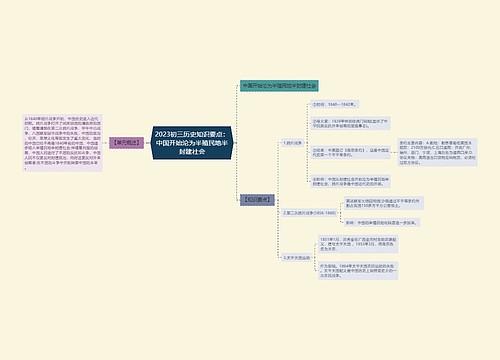
Task: Select the central 2023初三历史知识要点 title node
Action: 192,143
